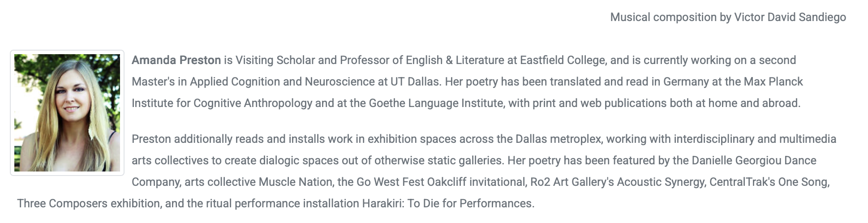The image size is (868, 223).
Task: Click the Victor David Sandiego credit
Action: click(790, 17)
